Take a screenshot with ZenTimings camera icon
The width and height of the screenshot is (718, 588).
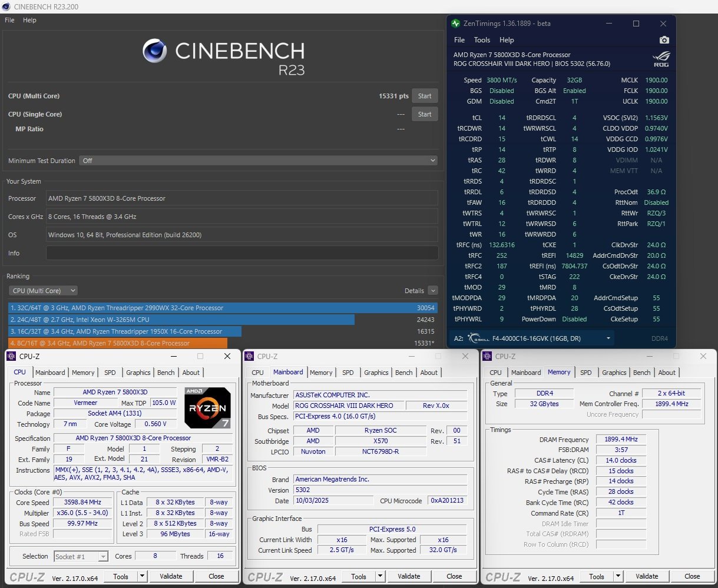(664, 40)
